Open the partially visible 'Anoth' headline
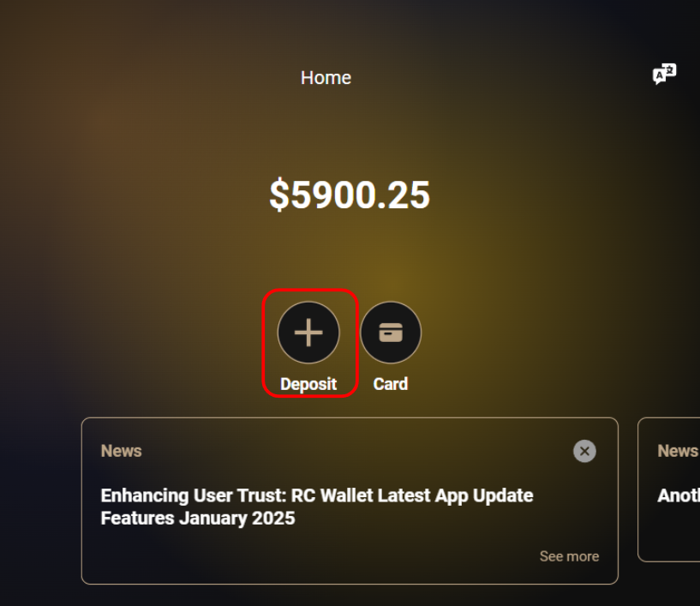This screenshot has width=700, height=606. click(678, 495)
